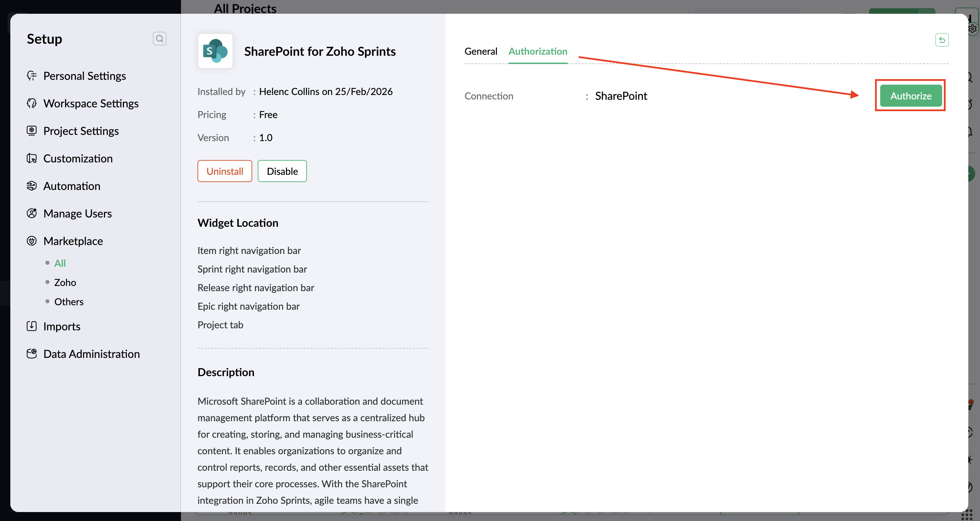Switch to the General tab

tap(480, 51)
